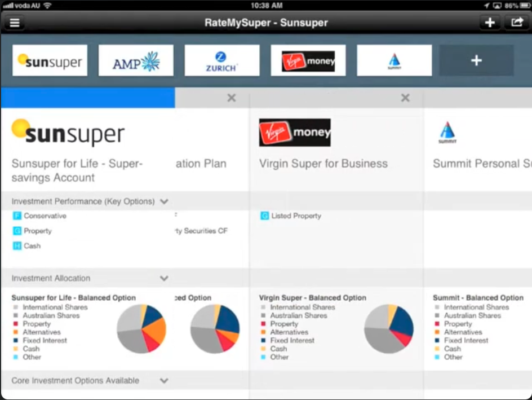
Task: Click the 'Investment Allocation' section label
Action: [51, 278]
